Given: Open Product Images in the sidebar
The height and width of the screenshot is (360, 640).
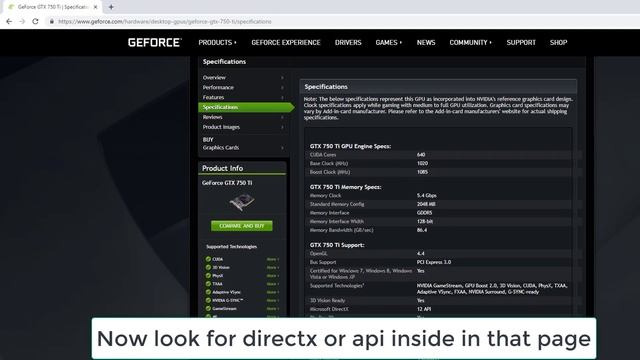Looking at the screenshot, I should [221, 127].
